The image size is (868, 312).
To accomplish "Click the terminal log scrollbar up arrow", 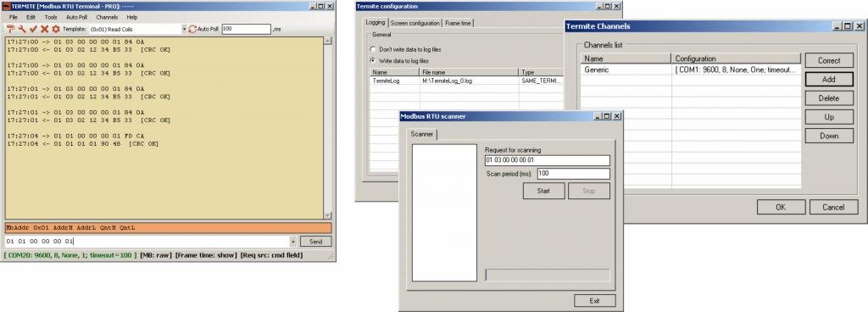I will coord(327,41).
